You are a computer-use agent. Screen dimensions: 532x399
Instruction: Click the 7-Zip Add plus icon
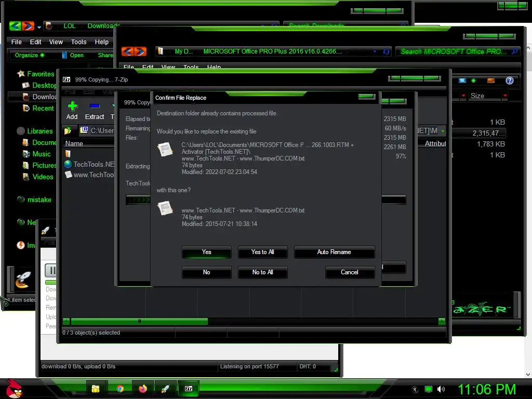pyautogui.click(x=72, y=106)
